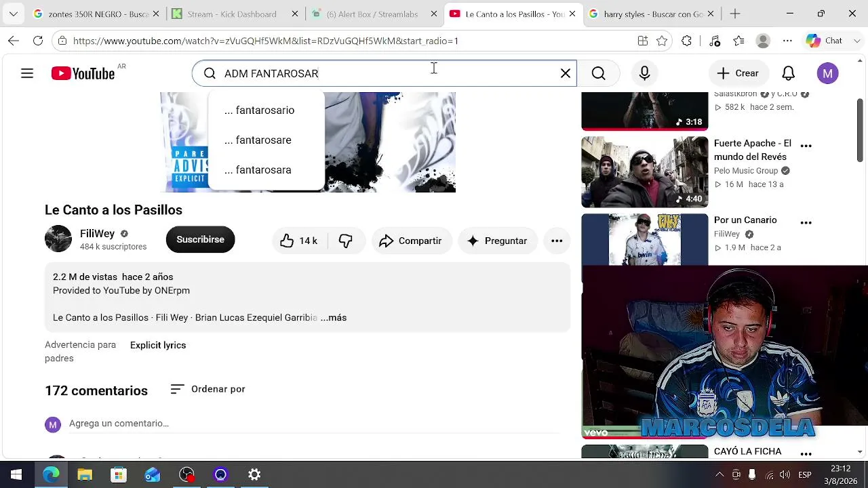Open the ESP language indicator in tray
The height and width of the screenshot is (488, 868).
[805, 474]
